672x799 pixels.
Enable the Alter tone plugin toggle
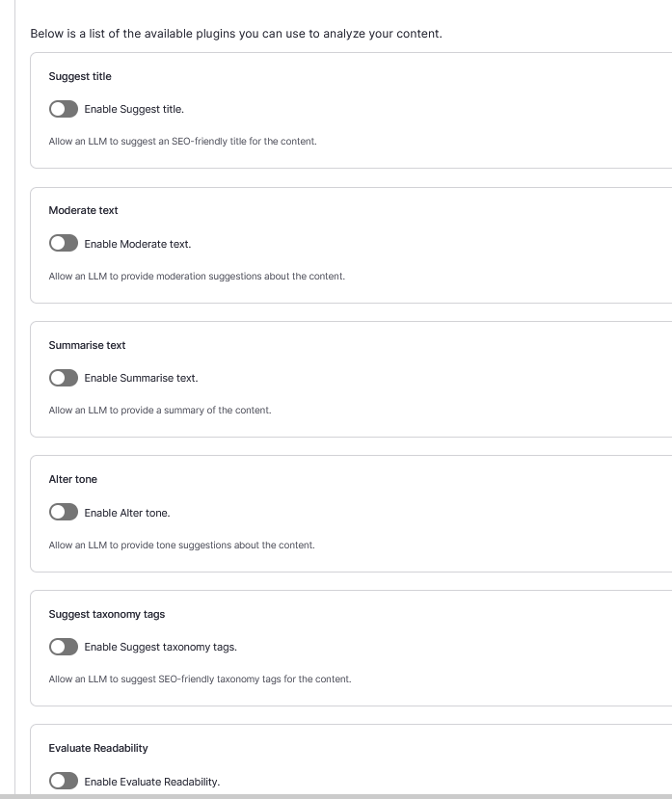point(64,512)
